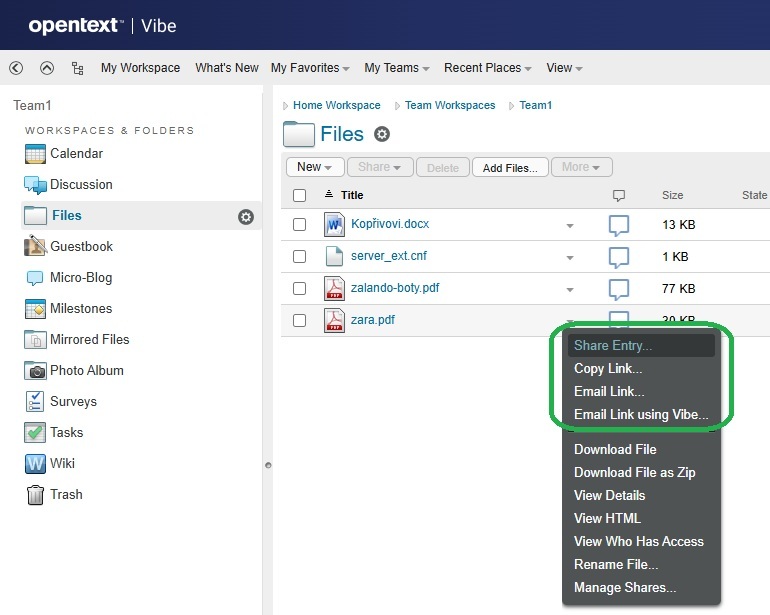Click the PDF icon of zalando-boty.pdf
This screenshot has height=615, width=770.
[x=334, y=288]
